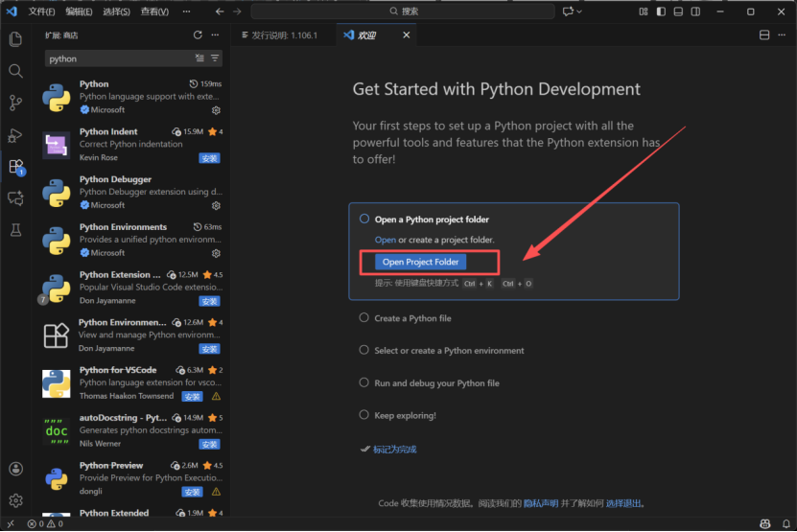Open the 编辑(E) menu
Viewport: 797px width, 532px height.
79,12
